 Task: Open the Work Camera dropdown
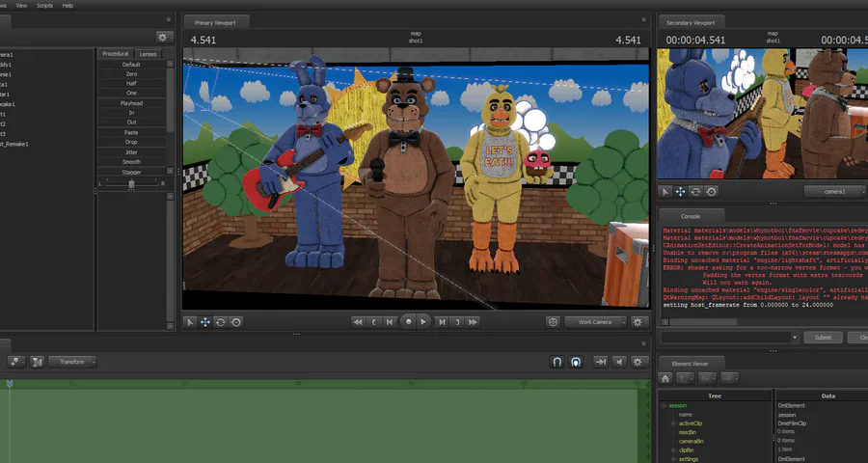pyautogui.click(x=596, y=322)
